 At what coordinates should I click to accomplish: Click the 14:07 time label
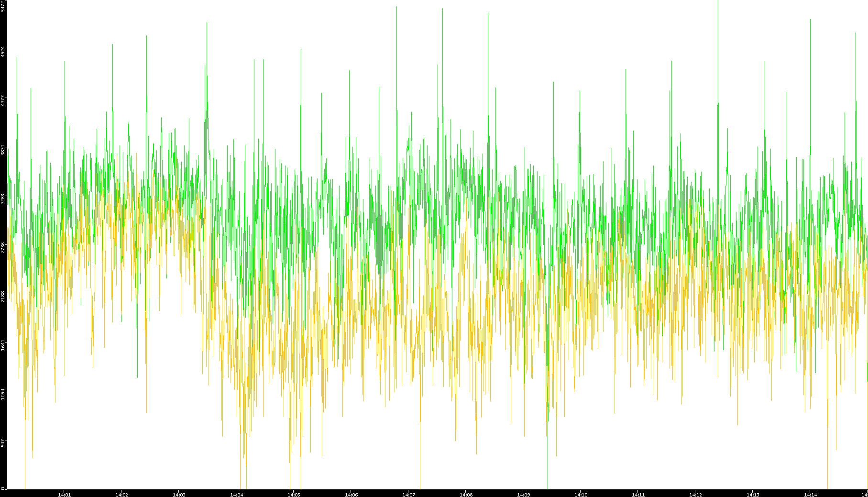pos(409,494)
